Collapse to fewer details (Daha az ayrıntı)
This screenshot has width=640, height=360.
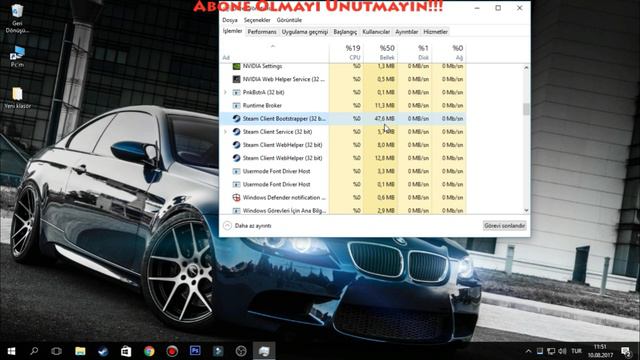(247, 226)
